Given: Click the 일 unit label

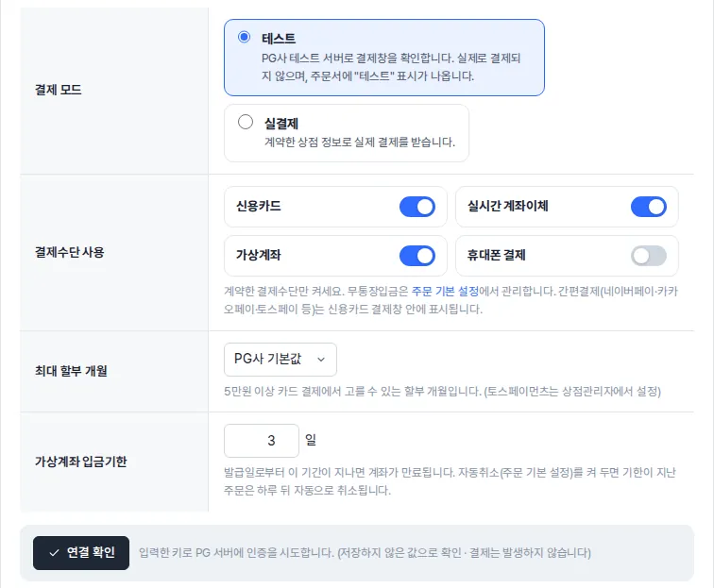Looking at the screenshot, I should (x=311, y=440).
